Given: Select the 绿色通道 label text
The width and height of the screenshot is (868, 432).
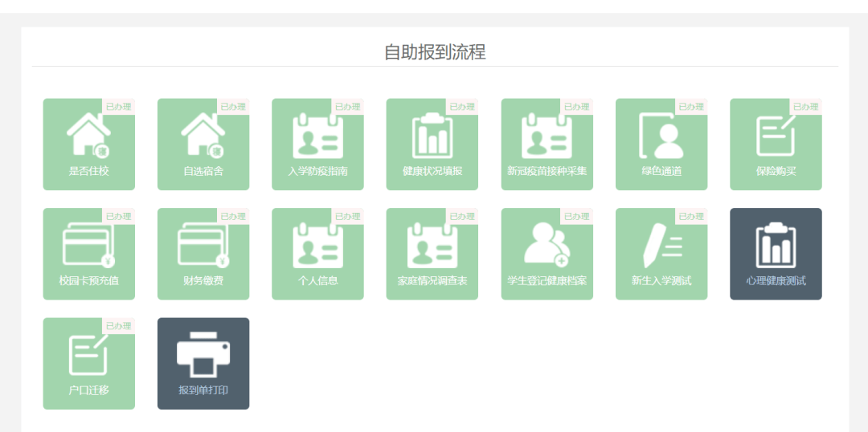Looking at the screenshot, I should click(x=661, y=172).
